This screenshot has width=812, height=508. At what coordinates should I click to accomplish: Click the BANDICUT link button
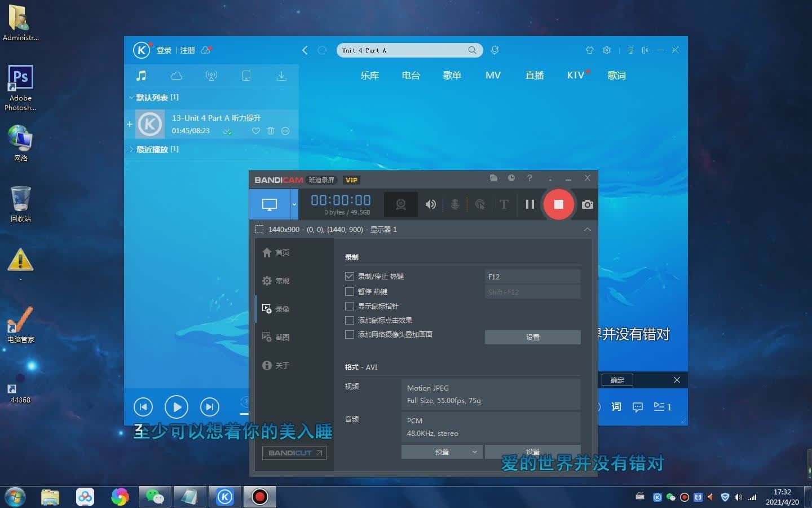pyautogui.click(x=294, y=453)
